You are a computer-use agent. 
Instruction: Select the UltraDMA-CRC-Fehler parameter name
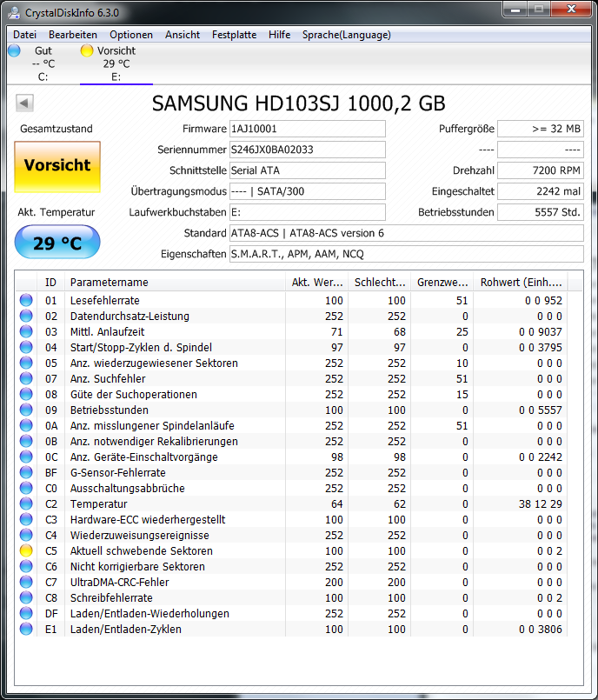click(120, 582)
